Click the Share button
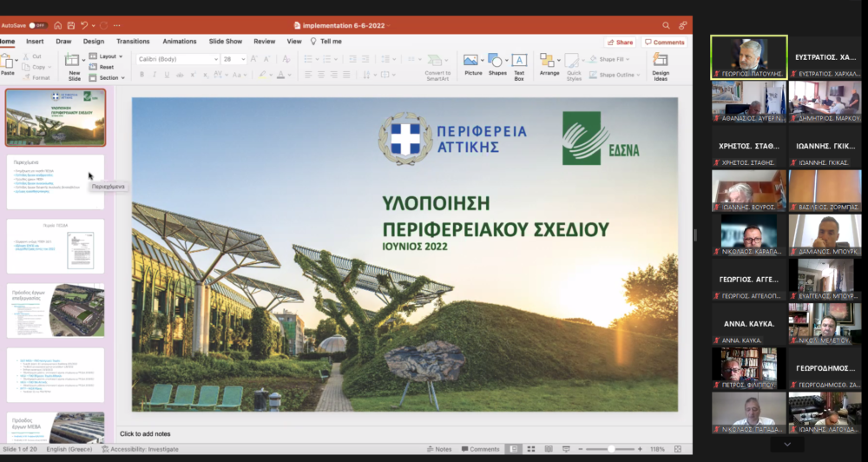Screen dimensions: 868x462 click(620, 42)
